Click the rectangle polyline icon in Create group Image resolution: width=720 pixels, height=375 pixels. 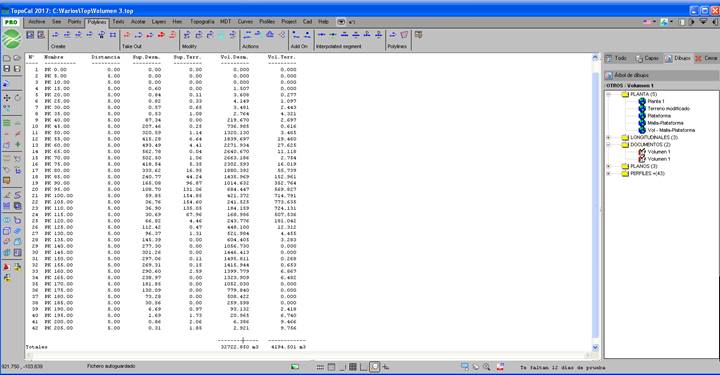(113, 35)
